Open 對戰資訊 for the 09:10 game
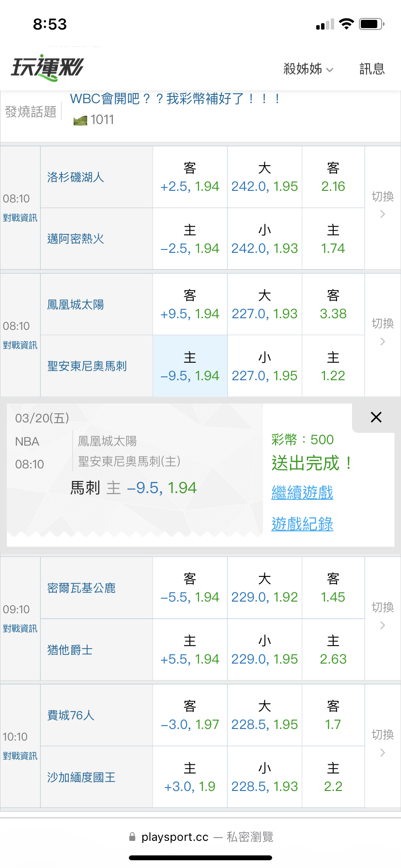This screenshot has height=868, width=401. (20, 629)
